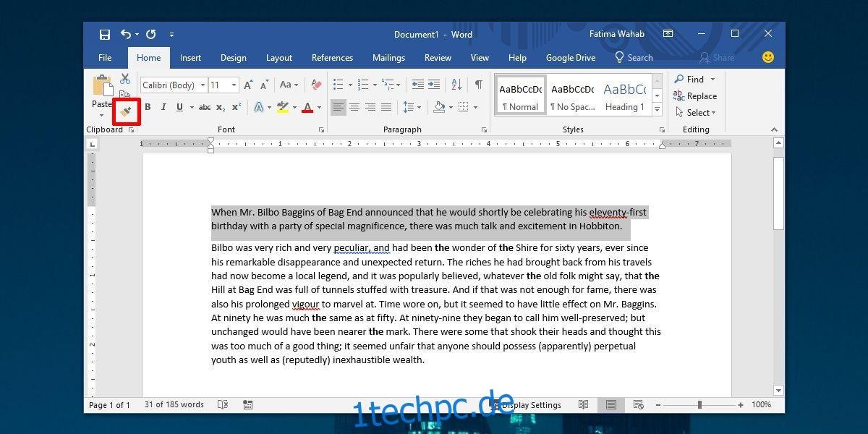Click the Replace button

coord(695,95)
